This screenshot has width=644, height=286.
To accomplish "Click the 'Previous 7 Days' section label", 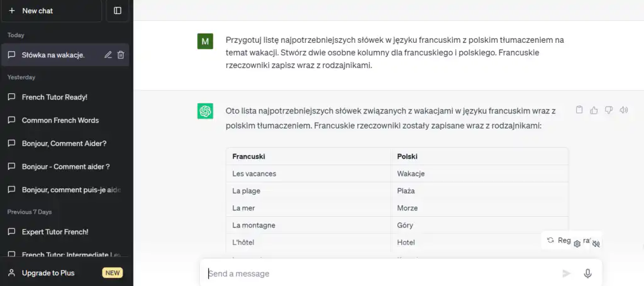I will [x=30, y=212].
